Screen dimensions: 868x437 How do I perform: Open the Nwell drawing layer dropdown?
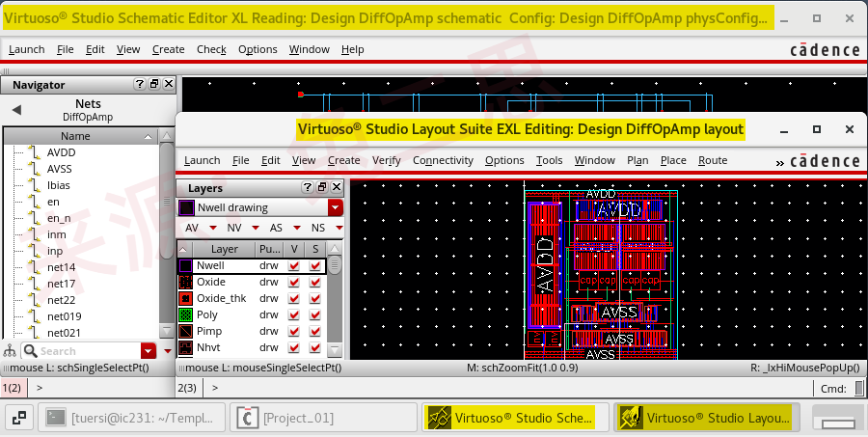(x=335, y=207)
